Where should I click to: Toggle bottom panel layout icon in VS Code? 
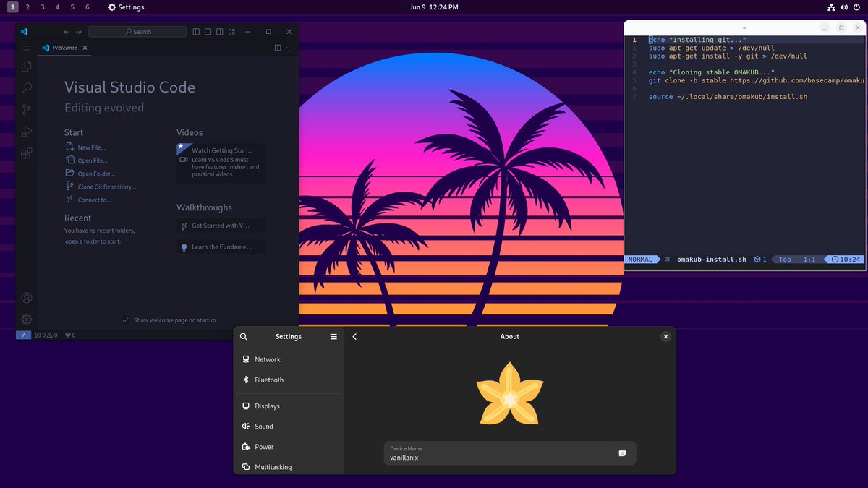(x=208, y=32)
